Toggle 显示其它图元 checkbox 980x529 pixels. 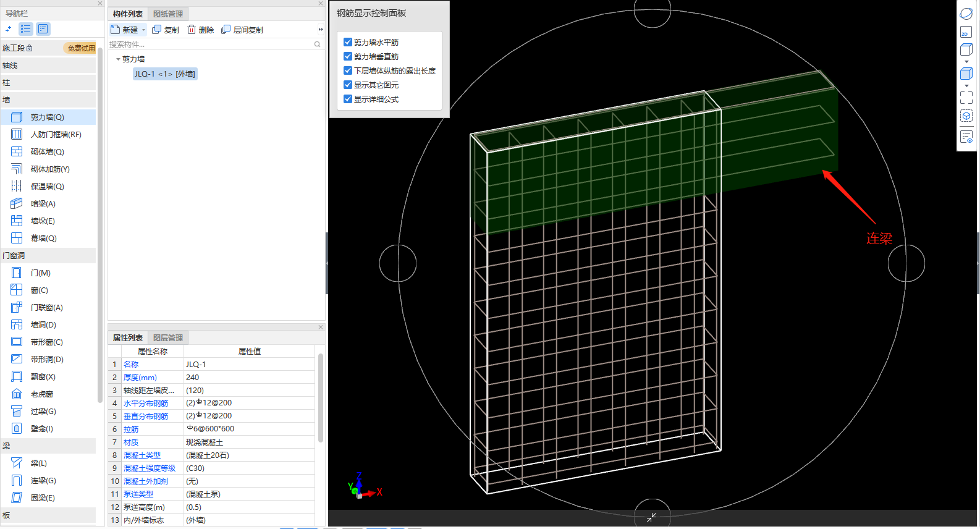(348, 85)
